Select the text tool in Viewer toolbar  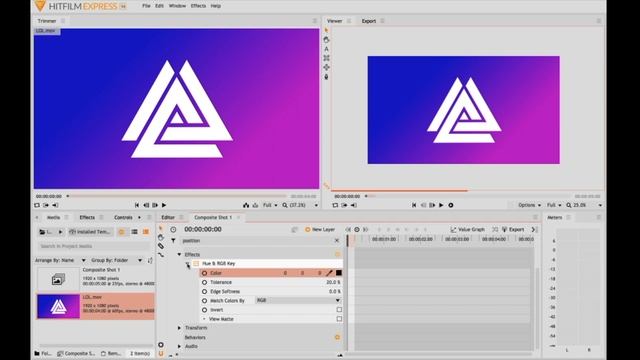click(x=326, y=49)
